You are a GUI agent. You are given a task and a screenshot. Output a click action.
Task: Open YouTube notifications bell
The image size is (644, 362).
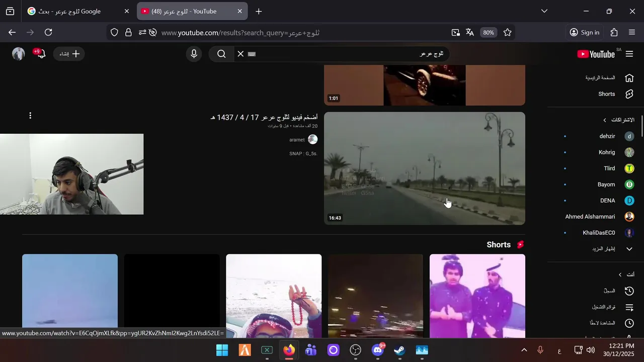tap(41, 53)
